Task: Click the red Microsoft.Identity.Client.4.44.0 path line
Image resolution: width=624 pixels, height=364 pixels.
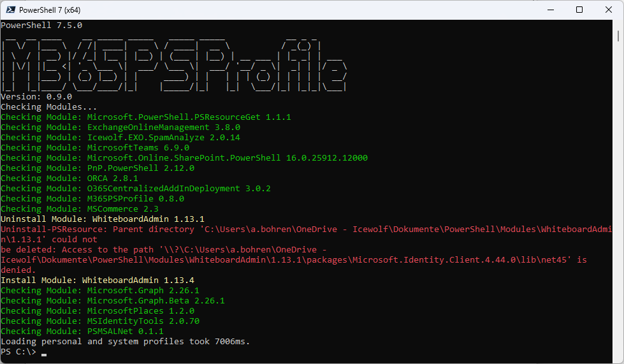Action: pos(294,260)
